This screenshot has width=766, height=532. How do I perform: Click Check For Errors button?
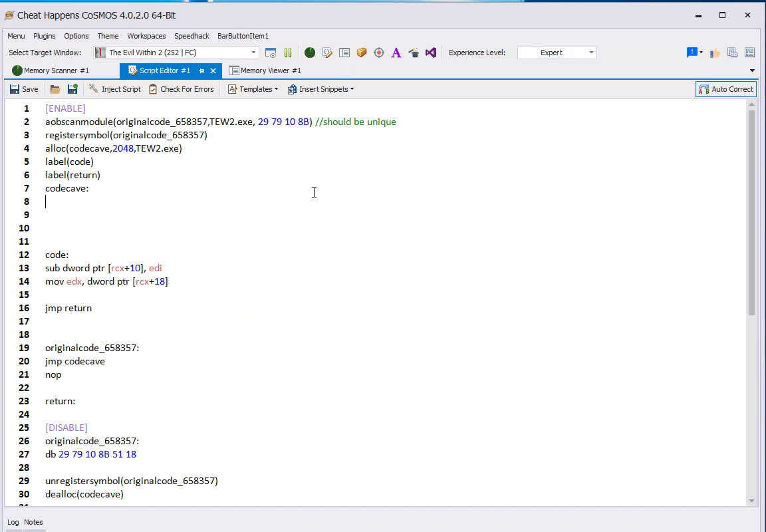182,89
